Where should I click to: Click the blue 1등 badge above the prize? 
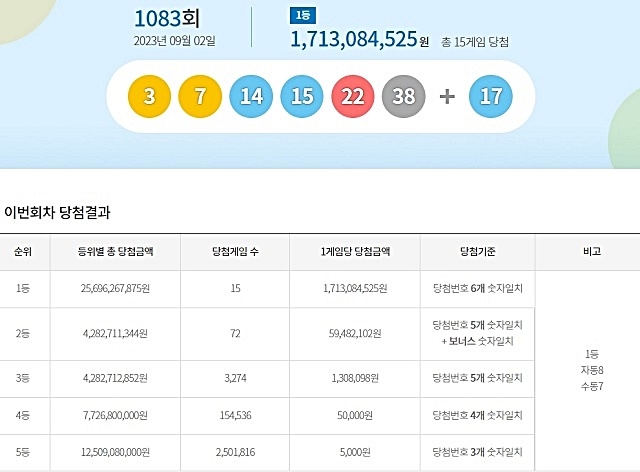tap(303, 16)
